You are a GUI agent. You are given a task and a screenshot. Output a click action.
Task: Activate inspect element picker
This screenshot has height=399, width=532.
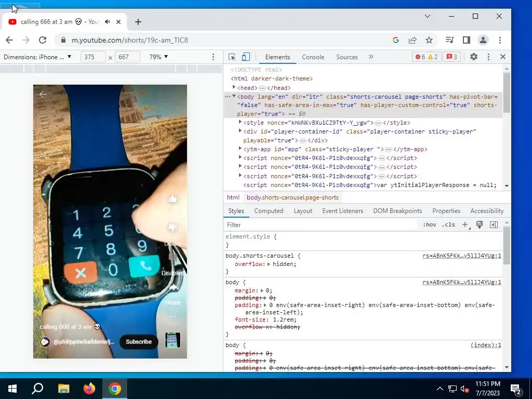click(232, 57)
